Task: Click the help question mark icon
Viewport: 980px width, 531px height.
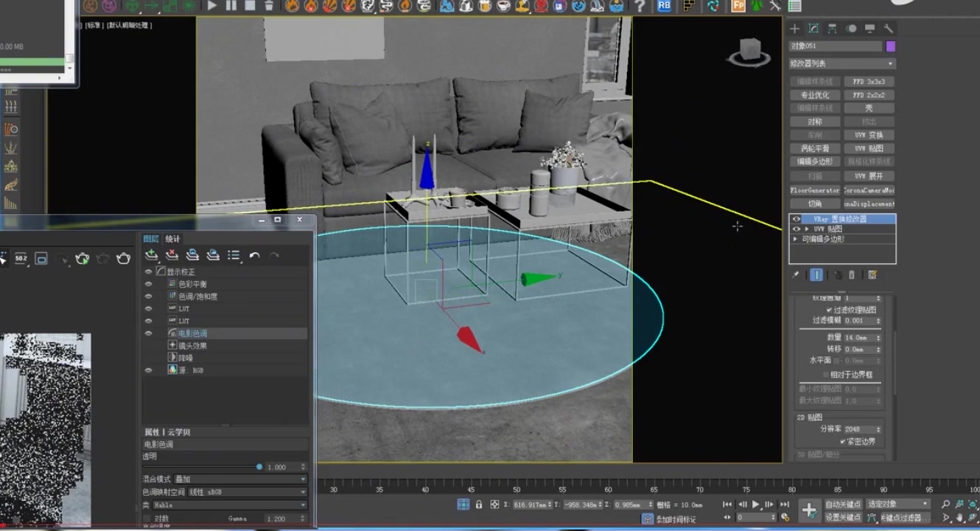Action: coord(640,6)
